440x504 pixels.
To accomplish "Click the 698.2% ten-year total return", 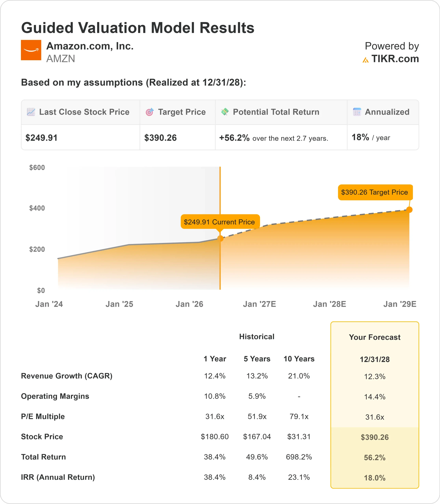I will (x=299, y=457).
